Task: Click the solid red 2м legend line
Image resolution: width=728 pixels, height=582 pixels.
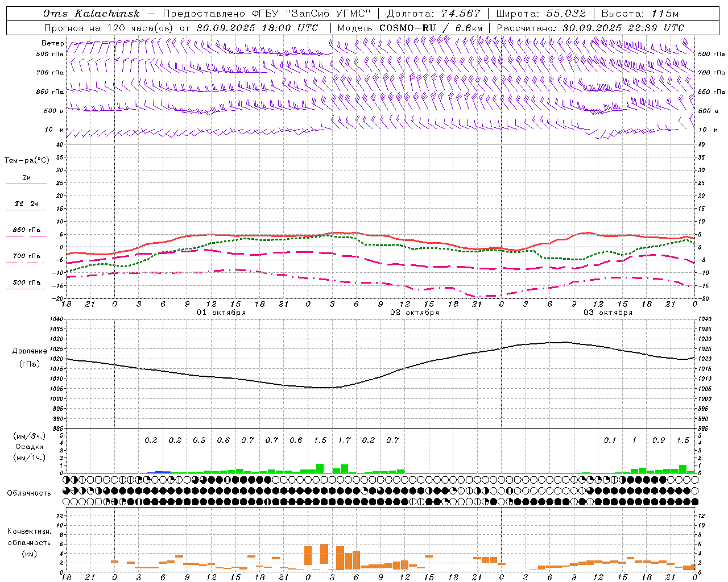Action: [x=26, y=184]
